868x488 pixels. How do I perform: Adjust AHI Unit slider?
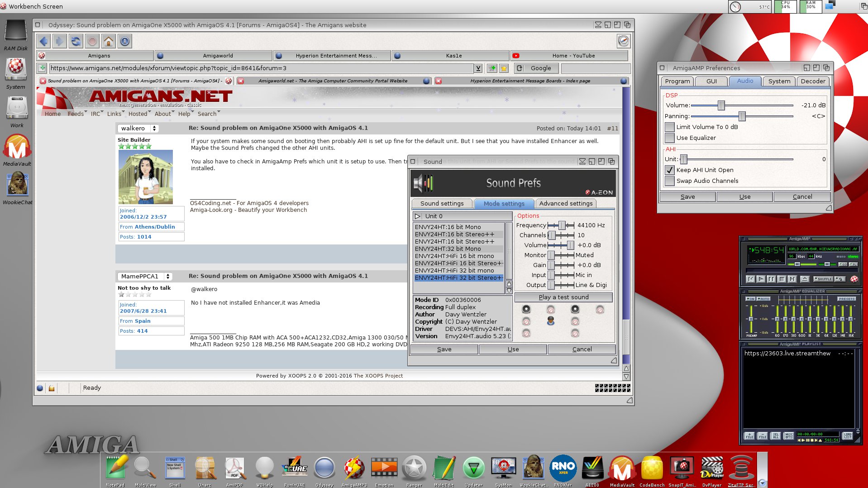(x=736, y=159)
